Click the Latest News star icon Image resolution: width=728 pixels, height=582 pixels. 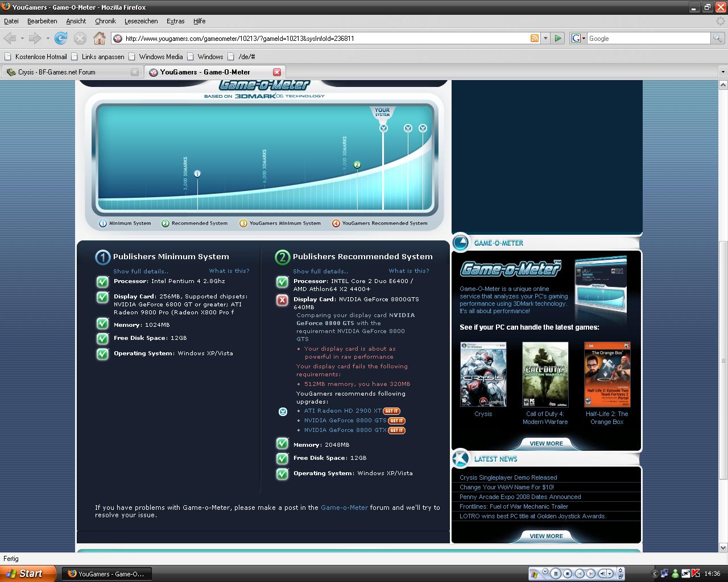point(461,459)
